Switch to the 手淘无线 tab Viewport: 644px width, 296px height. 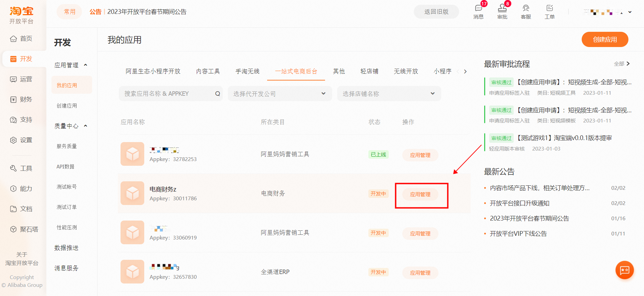[248, 71]
